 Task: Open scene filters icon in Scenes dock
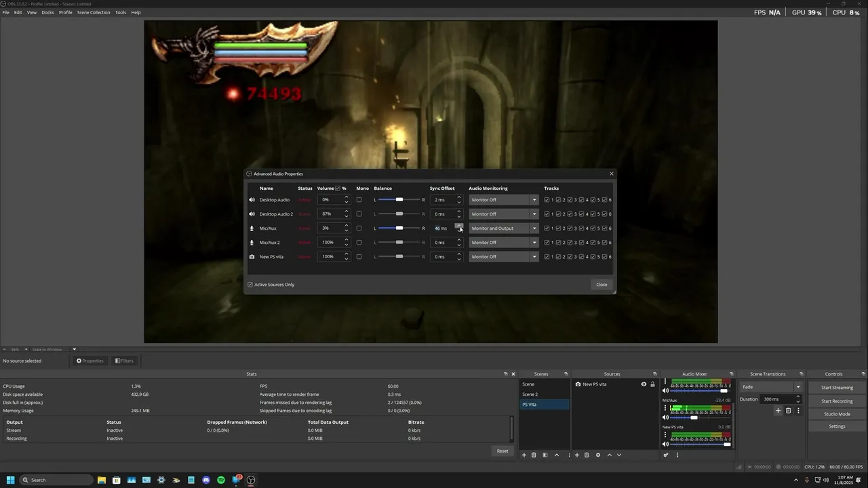click(545, 455)
